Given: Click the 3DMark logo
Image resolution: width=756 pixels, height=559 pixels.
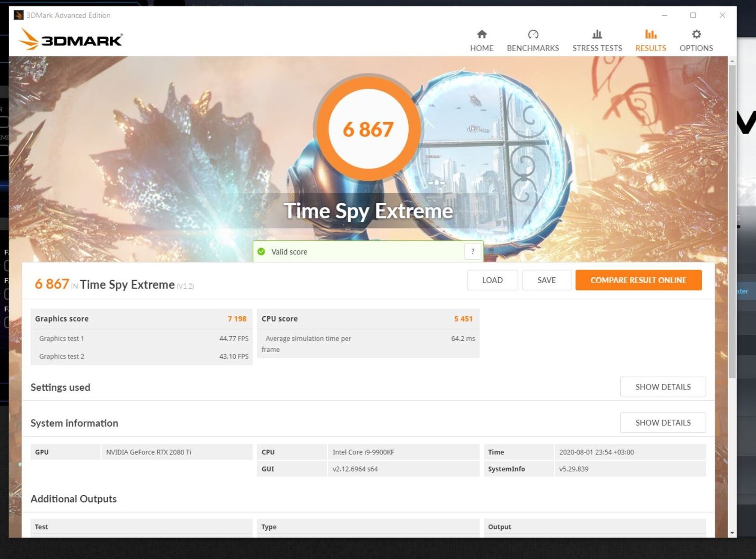Looking at the screenshot, I should (x=70, y=39).
